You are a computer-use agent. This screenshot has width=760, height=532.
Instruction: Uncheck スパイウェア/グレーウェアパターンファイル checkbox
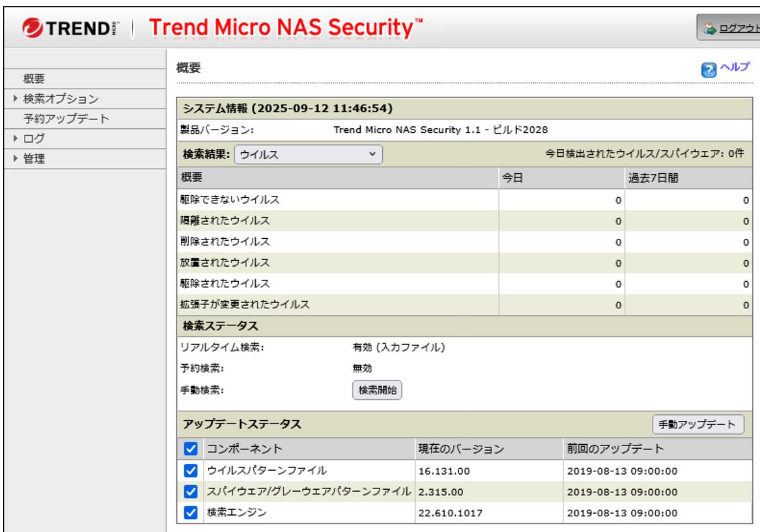point(190,490)
